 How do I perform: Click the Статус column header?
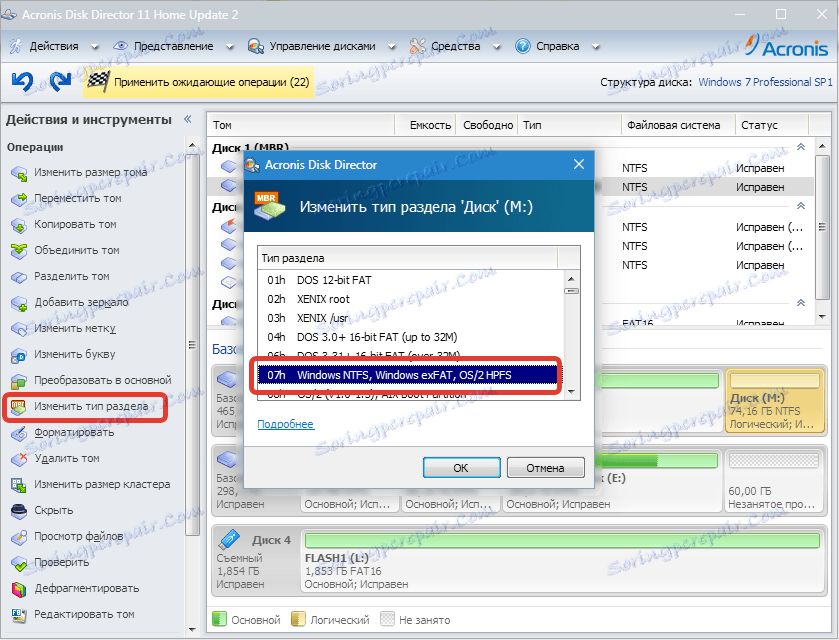click(772, 125)
